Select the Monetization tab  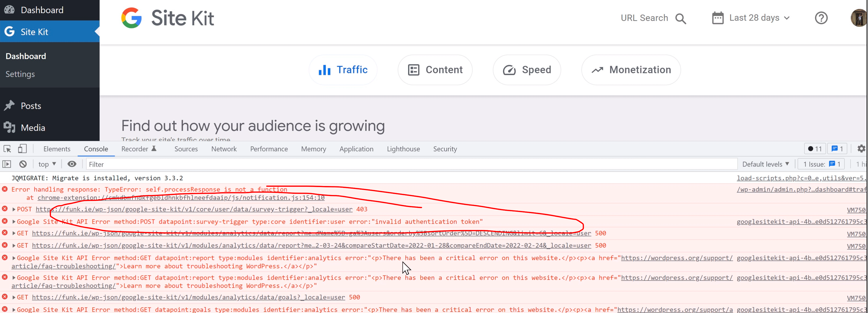tap(631, 70)
